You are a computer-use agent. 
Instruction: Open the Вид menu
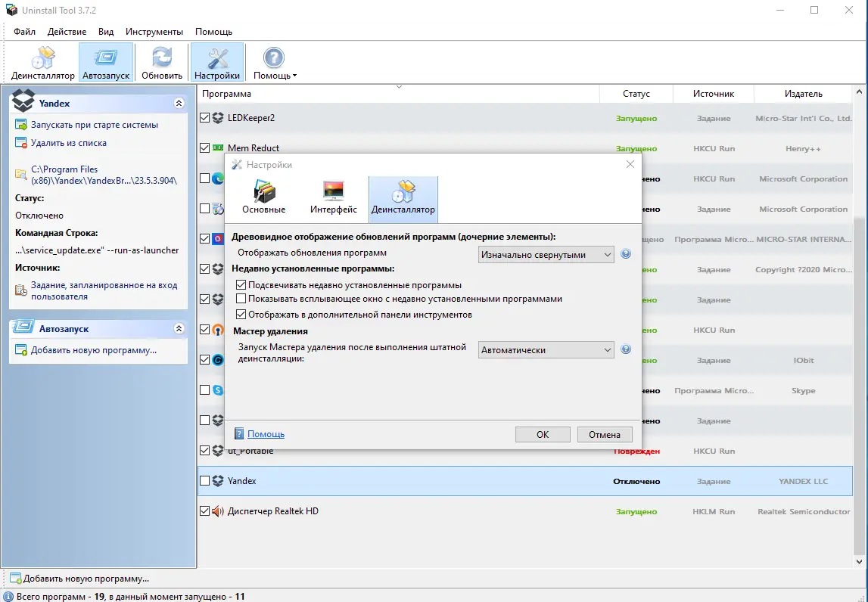coord(106,32)
